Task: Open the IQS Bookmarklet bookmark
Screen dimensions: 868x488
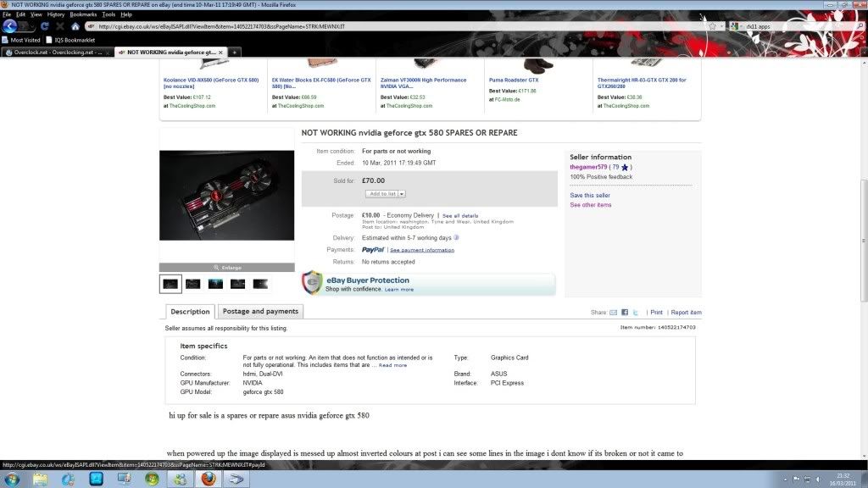Action: click(x=70, y=40)
